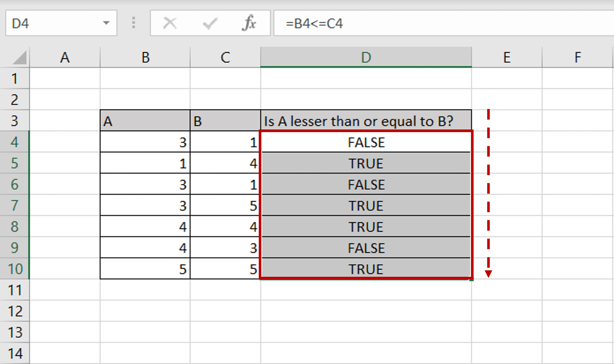Click the Cancel (X) icon in formula bar
The image size is (614, 364).
click(170, 23)
